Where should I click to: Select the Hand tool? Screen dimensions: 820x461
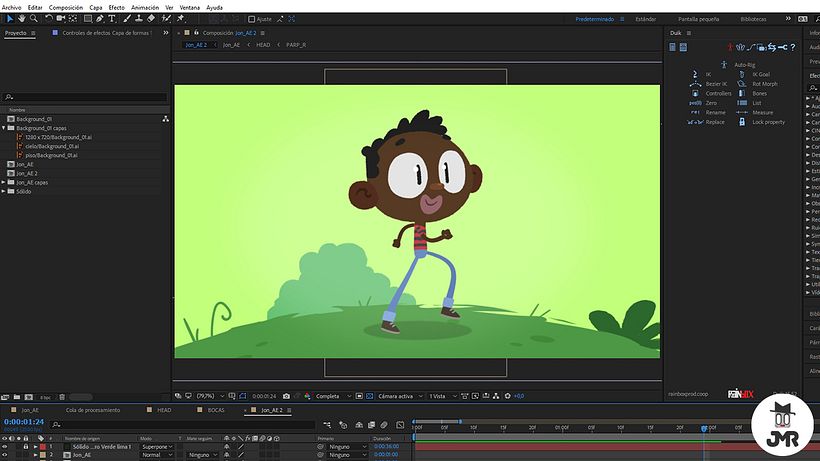22,19
